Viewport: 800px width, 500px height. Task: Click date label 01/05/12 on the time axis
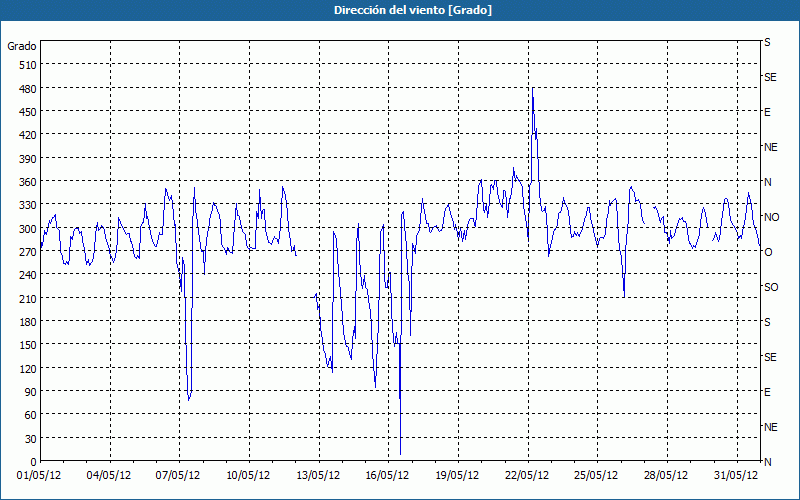[x=39, y=476]
